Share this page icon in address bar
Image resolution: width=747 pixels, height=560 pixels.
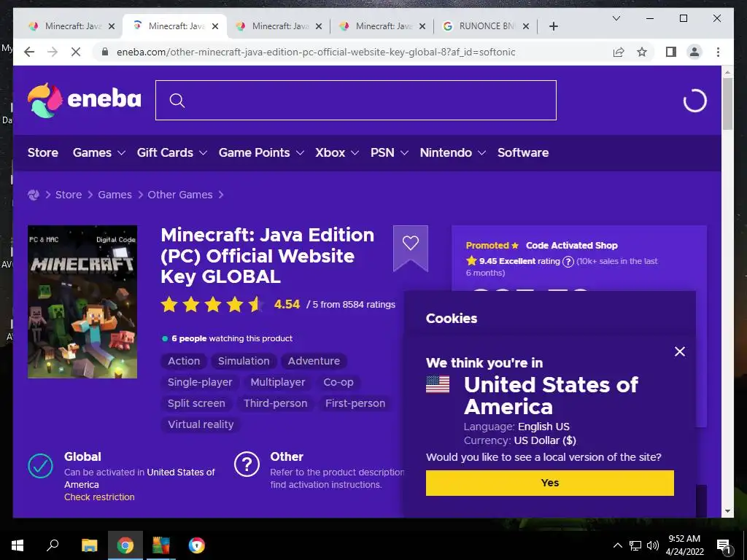pos(619,52)
